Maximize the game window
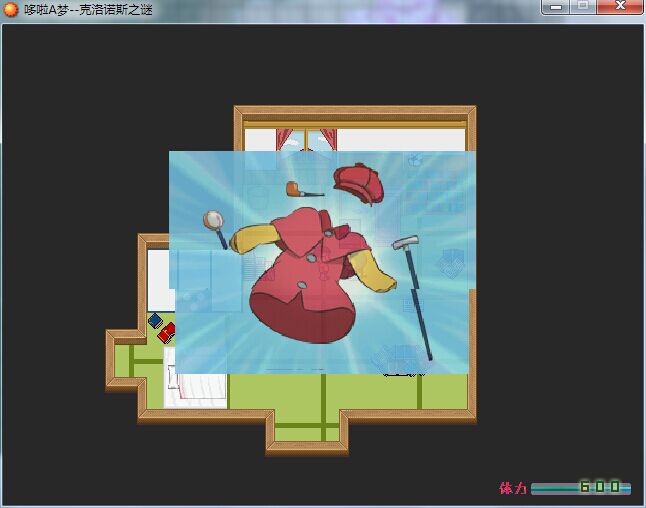Viewport: 646px width, 508px height. [583, 7]
